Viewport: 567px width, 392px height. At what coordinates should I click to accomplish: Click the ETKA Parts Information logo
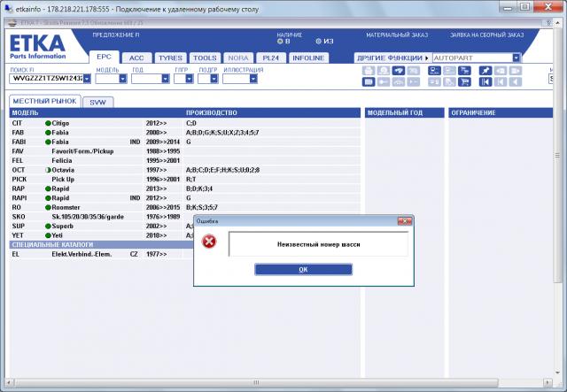[x=35, y=47]
